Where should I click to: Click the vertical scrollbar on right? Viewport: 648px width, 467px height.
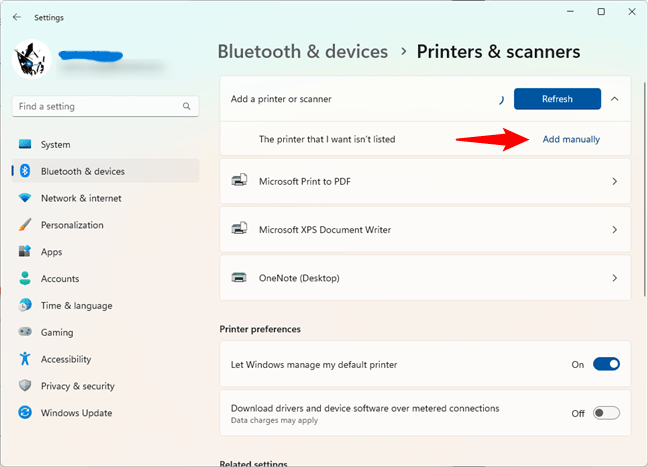point(644,189)
